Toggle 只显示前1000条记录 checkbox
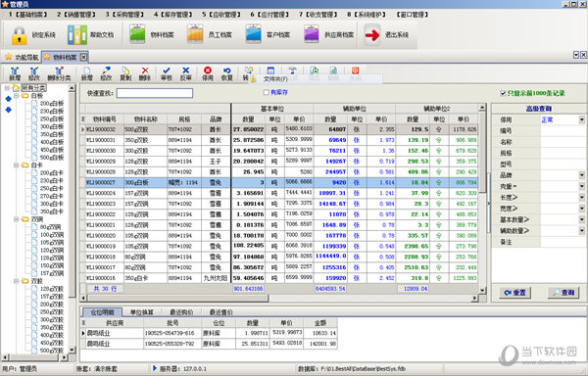Screen dimensions: 588x376 point(503,93)
